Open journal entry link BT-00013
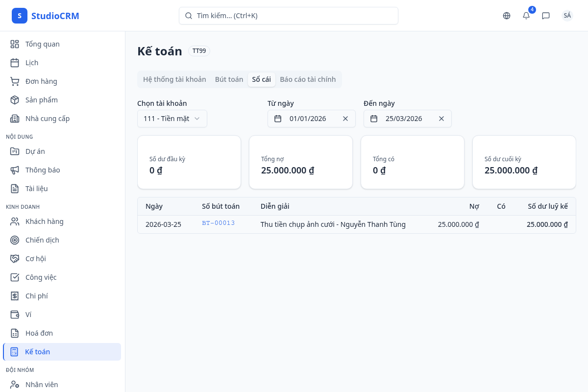This screenshot has width=588, height=392. click(x=219, y=223)
